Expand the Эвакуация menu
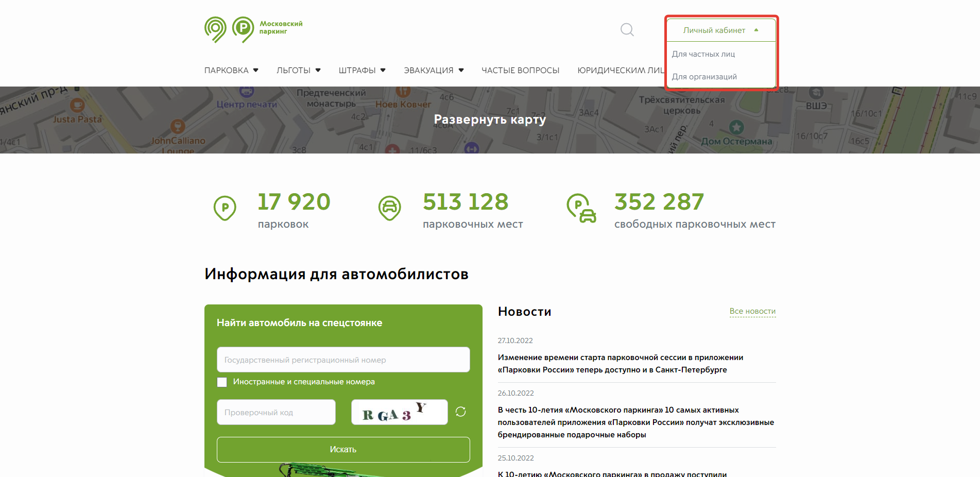The image size is (980, 477). tap(433, 71)
